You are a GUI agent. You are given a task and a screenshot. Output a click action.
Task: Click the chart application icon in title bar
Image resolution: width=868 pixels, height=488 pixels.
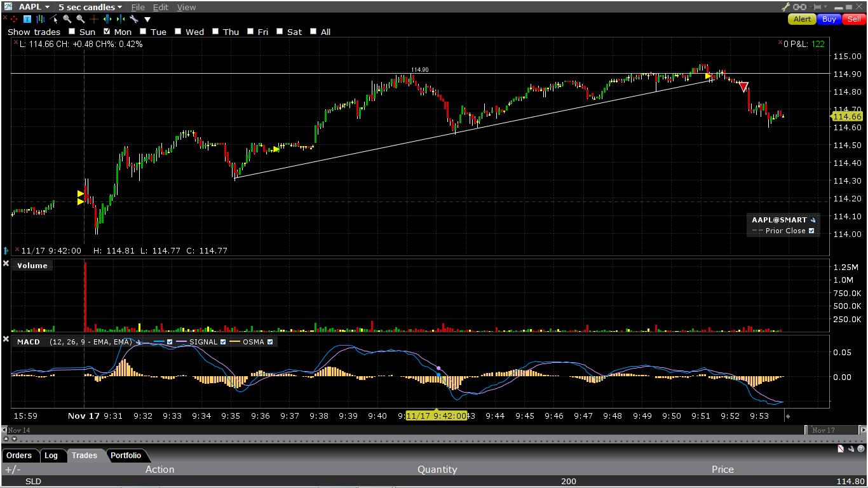(7, 6)
